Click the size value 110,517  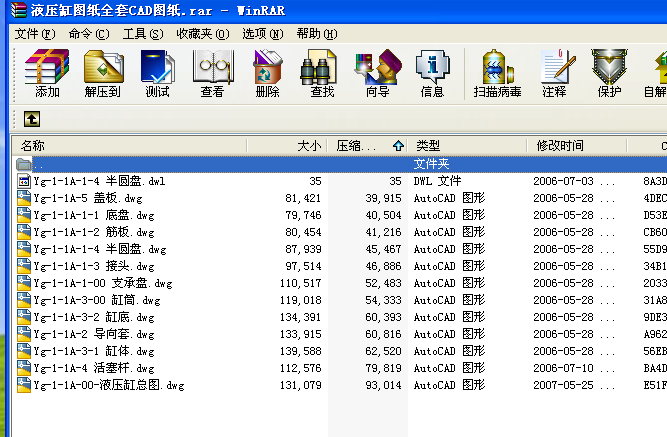pyautogui.click(x=300, y=283)
